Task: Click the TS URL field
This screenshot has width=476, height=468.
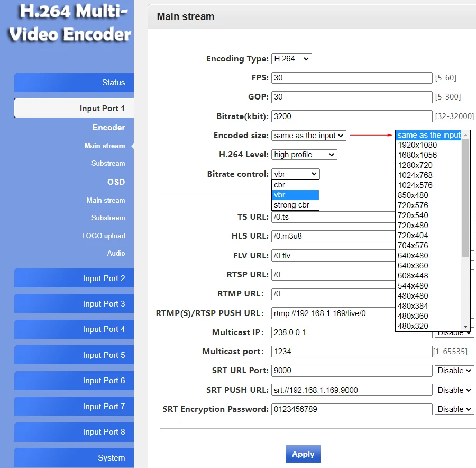Action: (333, 217)
